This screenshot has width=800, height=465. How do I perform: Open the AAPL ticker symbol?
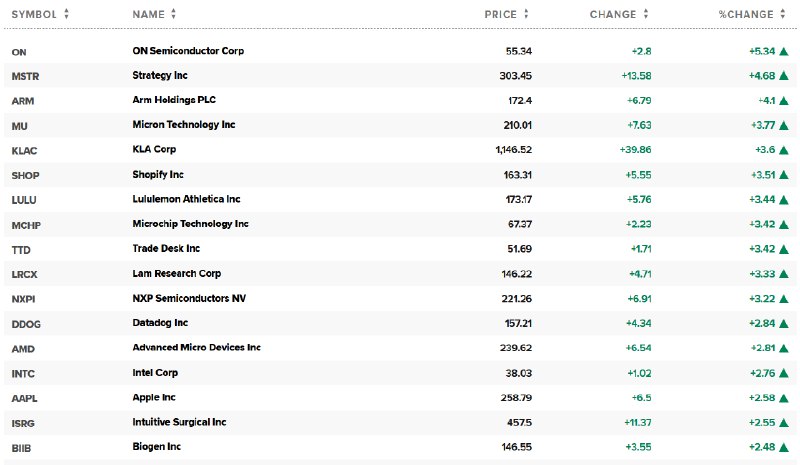pyautogui.click(x=24, y=399)
